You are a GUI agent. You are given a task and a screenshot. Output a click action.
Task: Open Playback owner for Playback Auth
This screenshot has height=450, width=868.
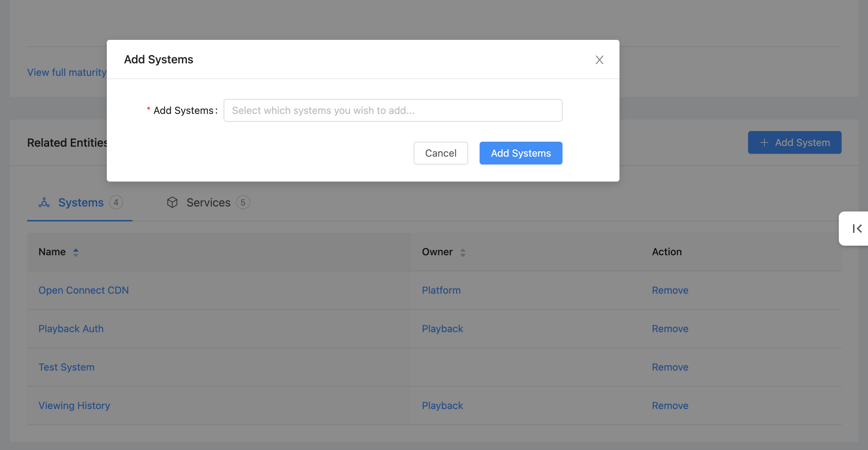pyautogui.click(x=443, y=329)
